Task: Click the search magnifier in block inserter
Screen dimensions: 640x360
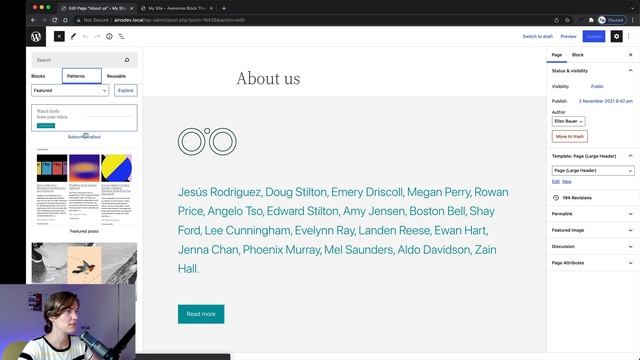Action: pos(127,60)
